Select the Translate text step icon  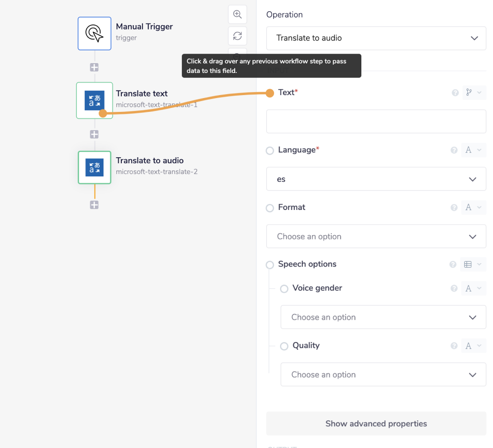[x=94, y=101]
